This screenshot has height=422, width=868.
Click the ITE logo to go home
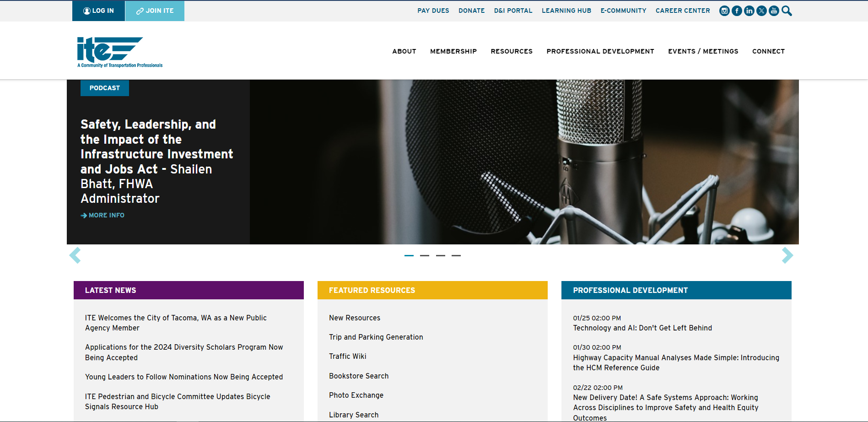(120, 52)
